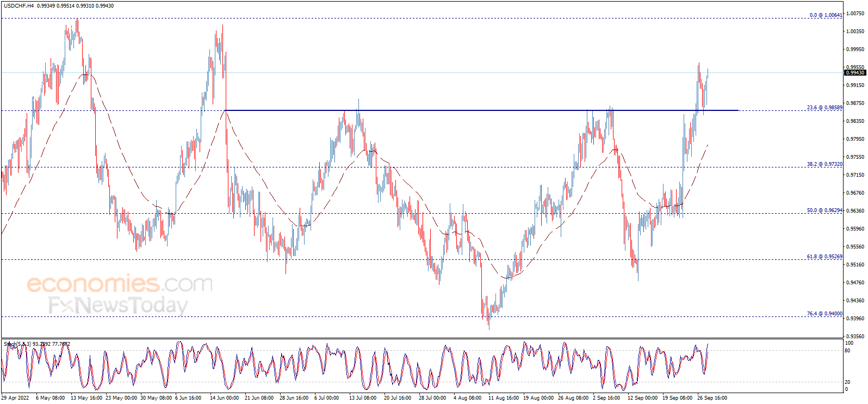Click the 29 Apr 2022 date label
Viewport: 868px width, 404px height.
pos(15,398)
